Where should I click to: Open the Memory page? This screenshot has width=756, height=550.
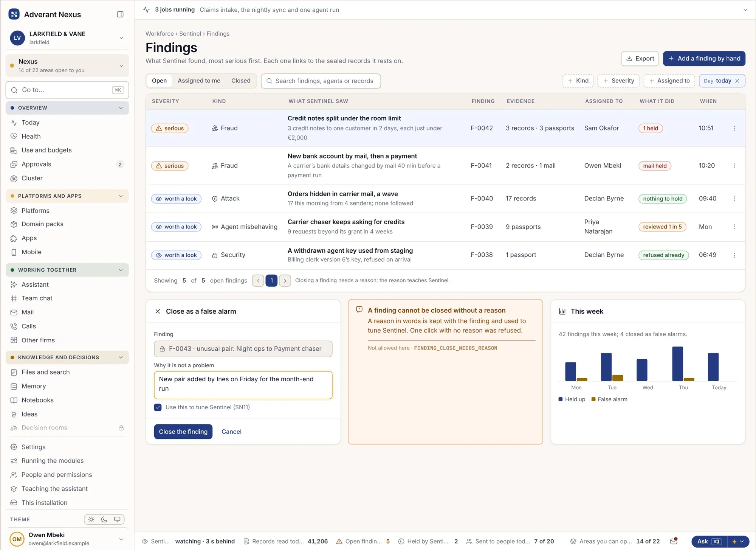[67, 386]
